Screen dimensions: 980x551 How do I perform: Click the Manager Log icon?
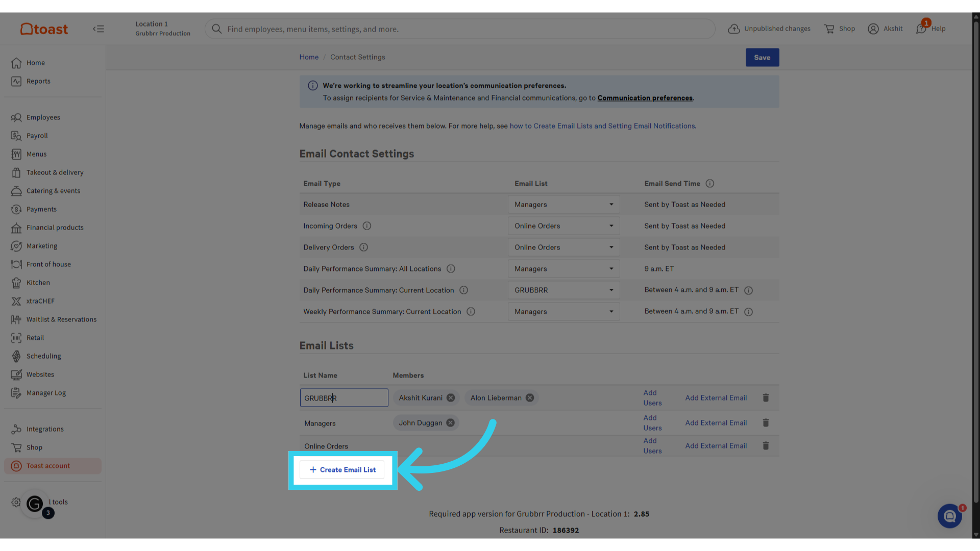click(x=16, y=393)
